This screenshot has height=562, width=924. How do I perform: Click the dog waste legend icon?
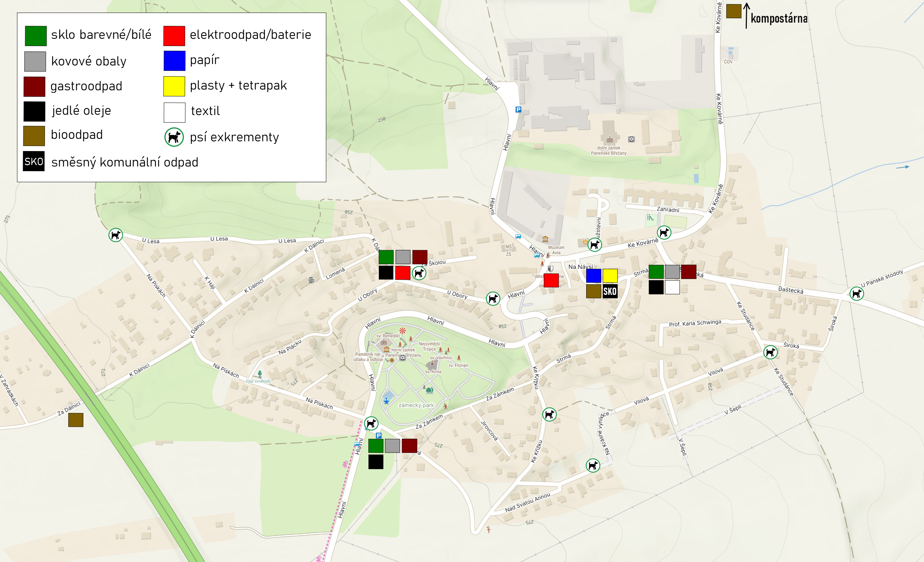point(174,137)
